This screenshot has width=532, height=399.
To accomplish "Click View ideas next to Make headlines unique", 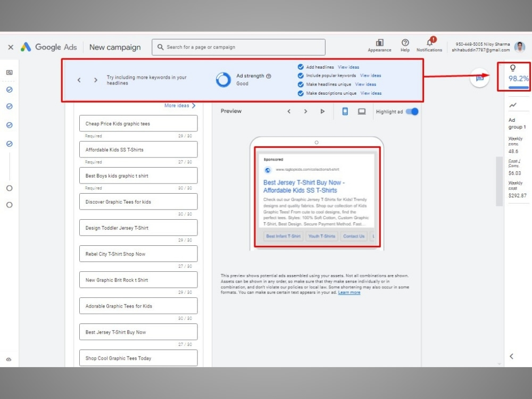I will 365,85.
